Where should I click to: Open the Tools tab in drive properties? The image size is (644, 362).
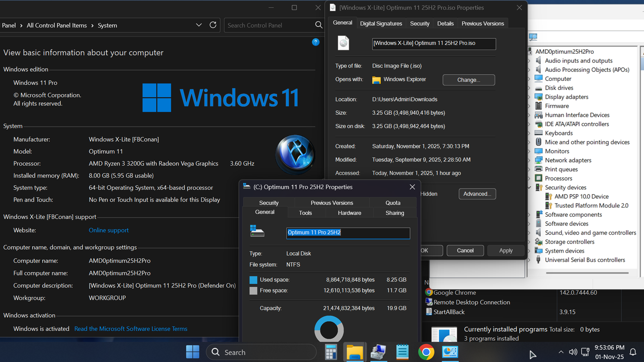pos(305,213)
